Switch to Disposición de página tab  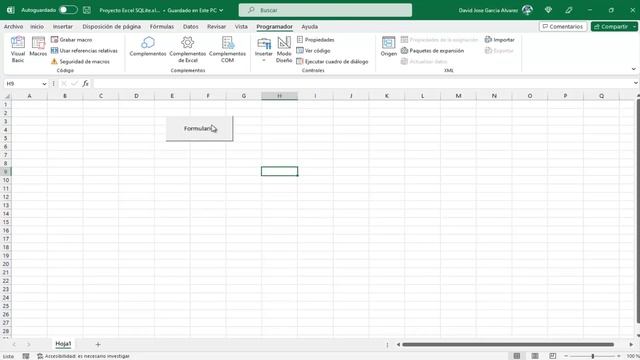point(111,27)
